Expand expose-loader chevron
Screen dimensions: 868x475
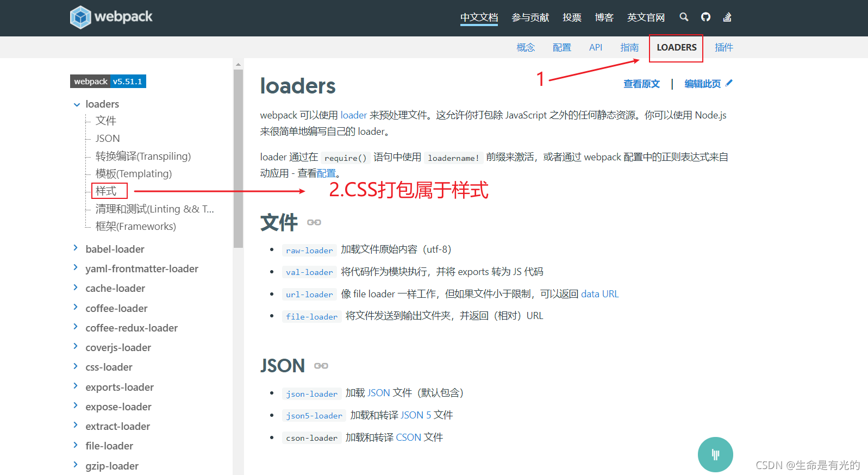pos(76,406)
